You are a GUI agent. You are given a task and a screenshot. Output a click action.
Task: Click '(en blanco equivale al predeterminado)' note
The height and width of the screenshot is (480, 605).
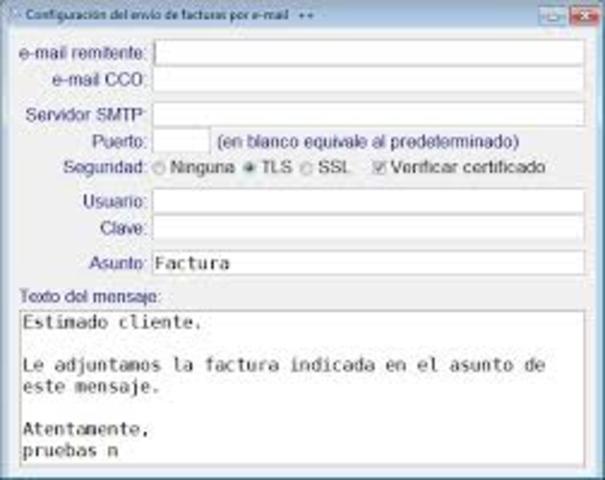(x=368, y=142)
